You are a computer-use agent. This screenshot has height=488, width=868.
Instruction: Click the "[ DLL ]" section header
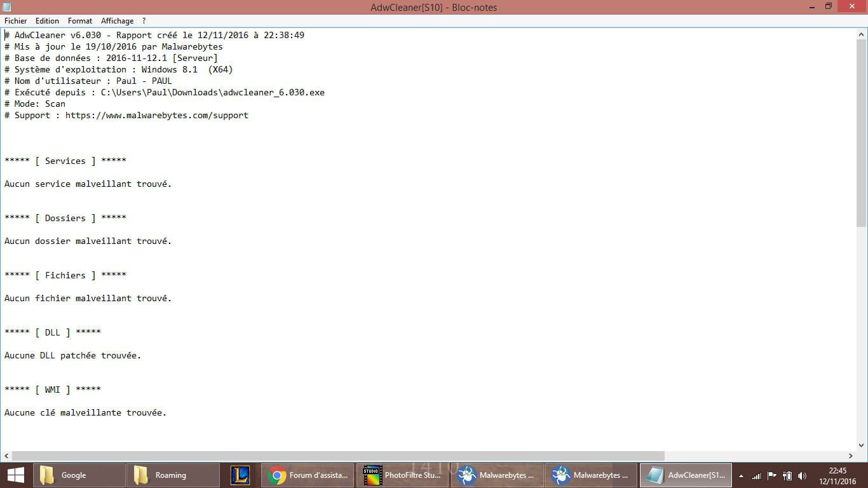tap(53, 332)
